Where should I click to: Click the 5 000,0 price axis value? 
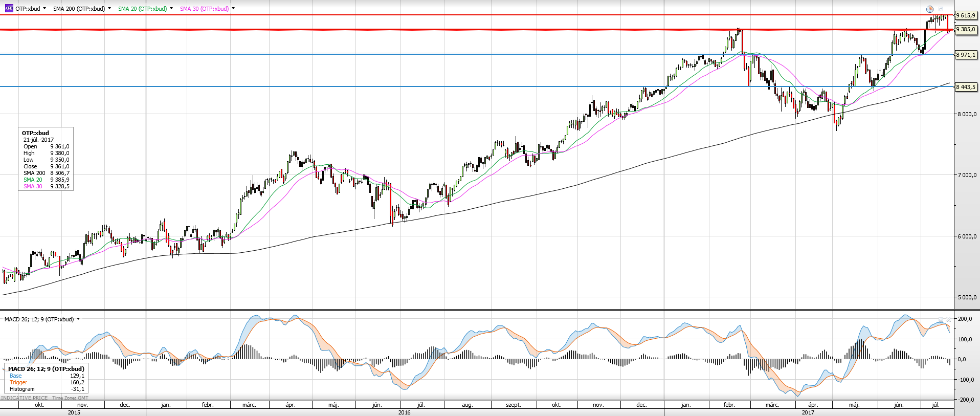(x=967, y=297)
